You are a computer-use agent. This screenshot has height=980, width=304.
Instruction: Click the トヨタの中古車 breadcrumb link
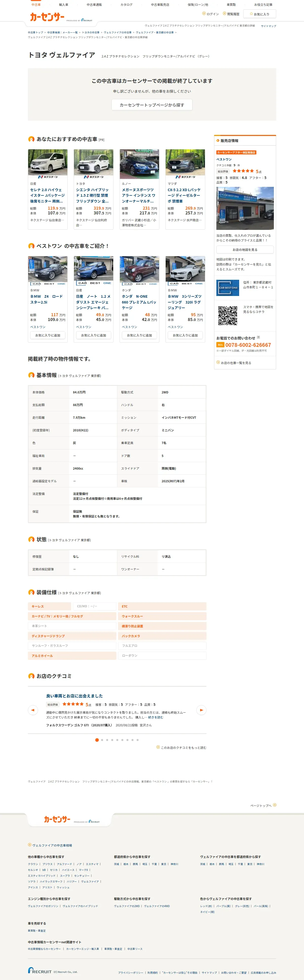coord(90,32)
